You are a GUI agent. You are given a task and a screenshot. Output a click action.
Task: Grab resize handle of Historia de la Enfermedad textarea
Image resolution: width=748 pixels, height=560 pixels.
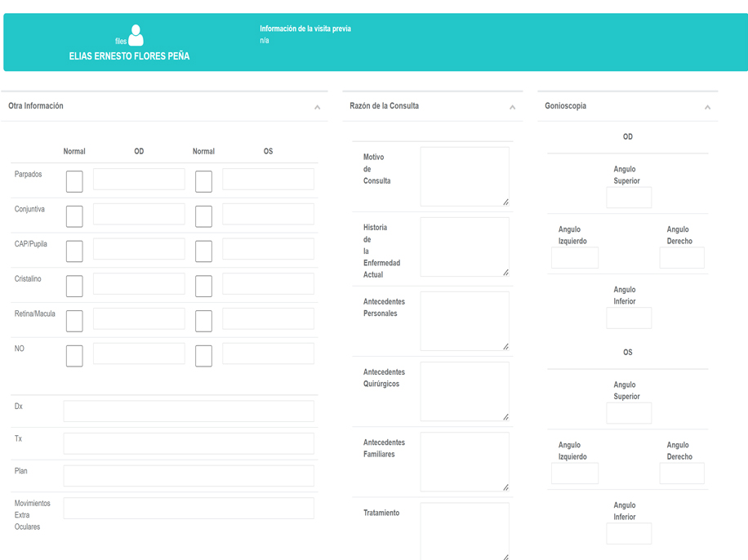pyautogui.click(x=505, y=273)
